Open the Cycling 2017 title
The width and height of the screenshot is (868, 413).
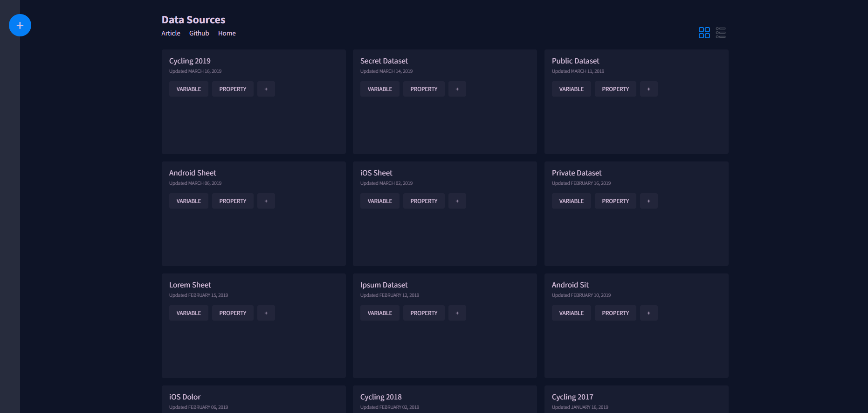tap(572, 397)
